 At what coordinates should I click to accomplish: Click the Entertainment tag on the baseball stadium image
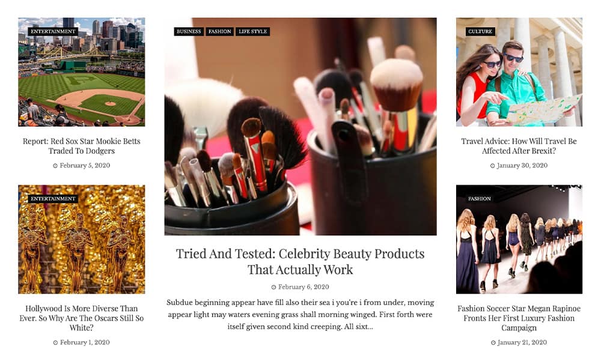click(x=53, y=31)
